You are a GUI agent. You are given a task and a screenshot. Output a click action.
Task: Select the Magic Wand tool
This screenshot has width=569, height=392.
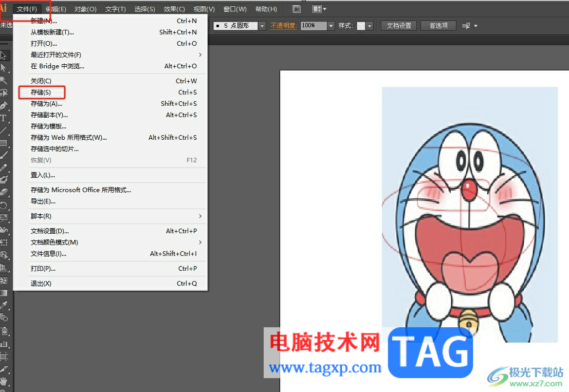click(4, 80)
